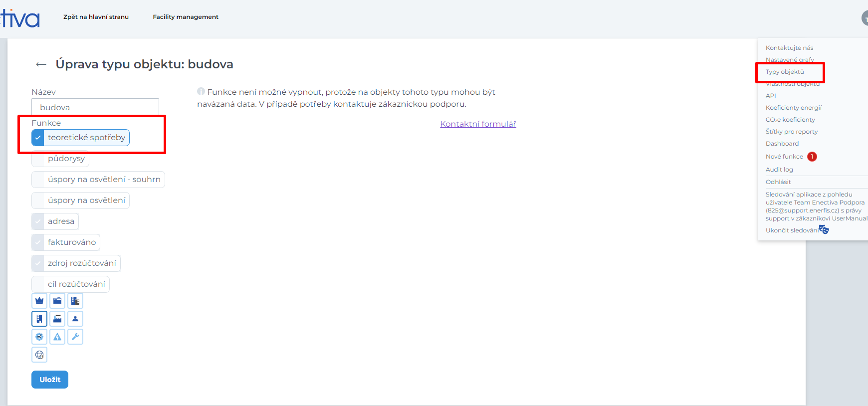The height and width of the screenshot is (406, 868).
Task: Select the crown icon for object type
Action: [39, 301]
